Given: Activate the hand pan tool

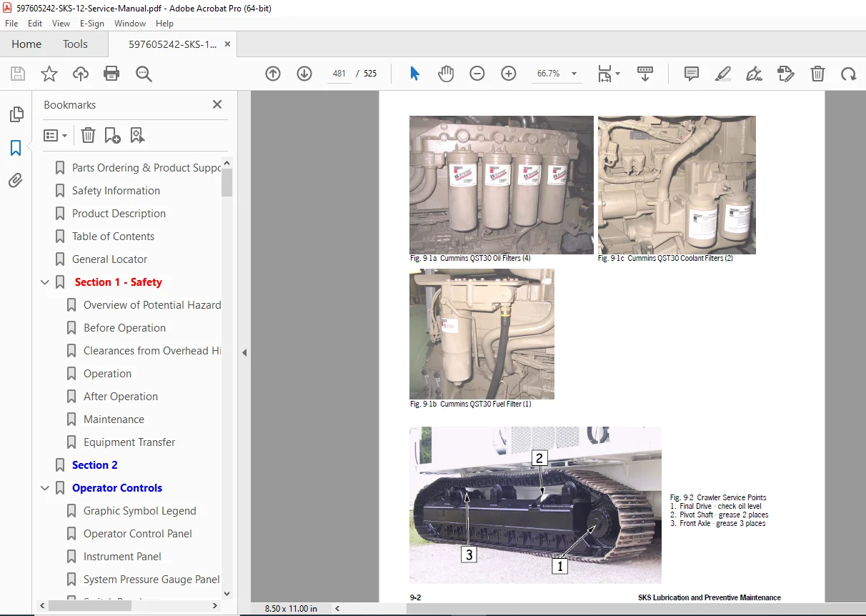Looking at the screenshot, I should click(x=446, y=74).
